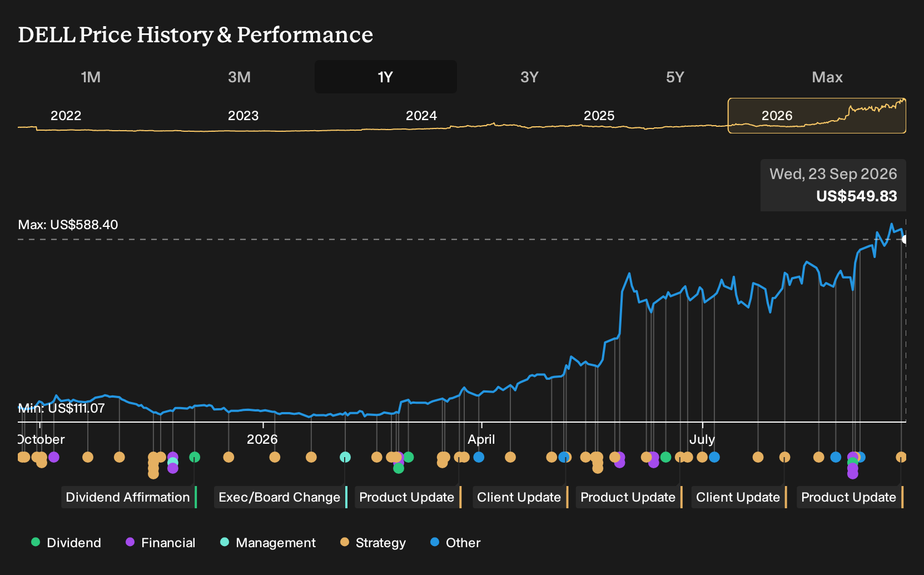Click the white current-price dot on chart

tap(905, 240)
